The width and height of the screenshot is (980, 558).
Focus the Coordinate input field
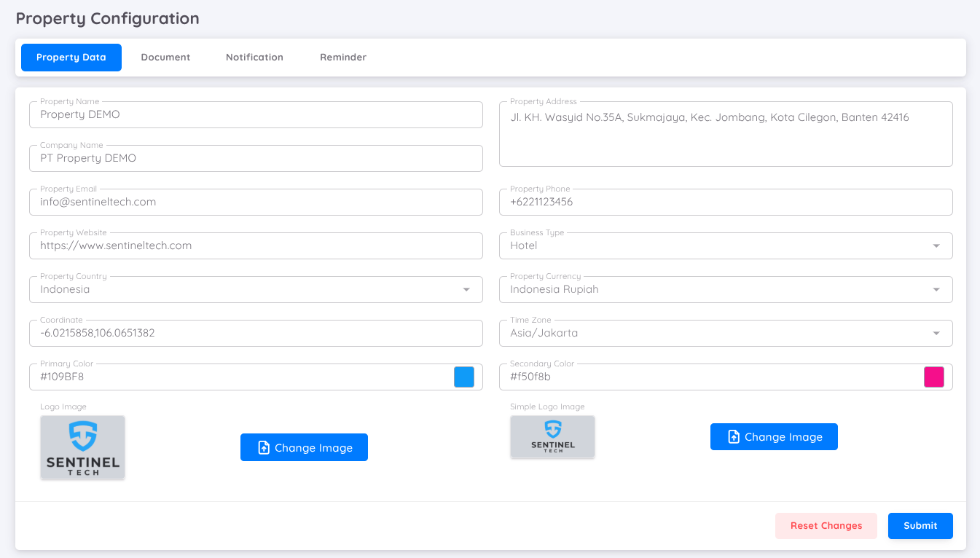255,333
